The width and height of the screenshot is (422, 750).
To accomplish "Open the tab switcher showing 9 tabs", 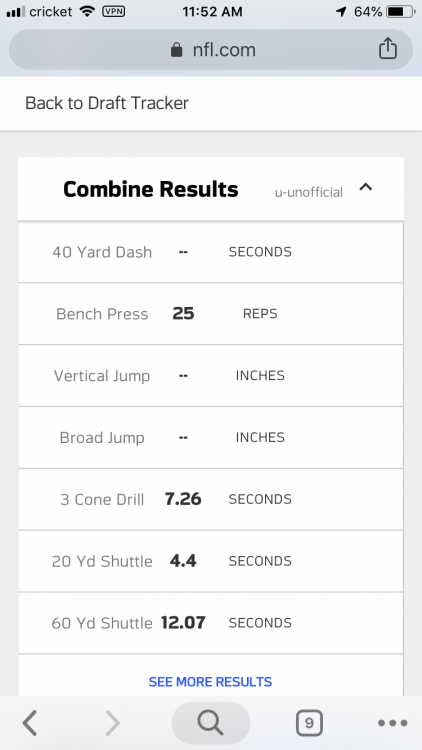I will [x=309, y=723].
